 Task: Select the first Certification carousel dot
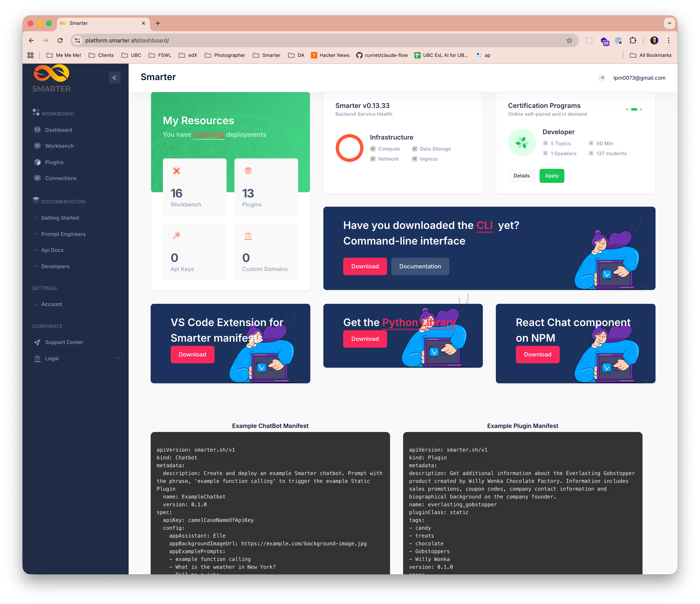tap(627, 109)
